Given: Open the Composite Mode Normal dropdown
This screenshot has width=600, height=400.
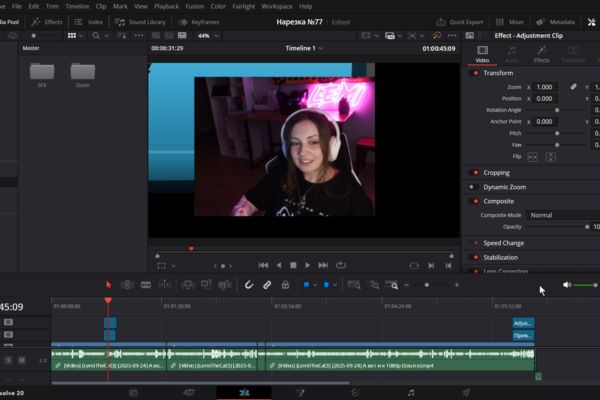Looking at the screenshot, I should coord(563,215).
